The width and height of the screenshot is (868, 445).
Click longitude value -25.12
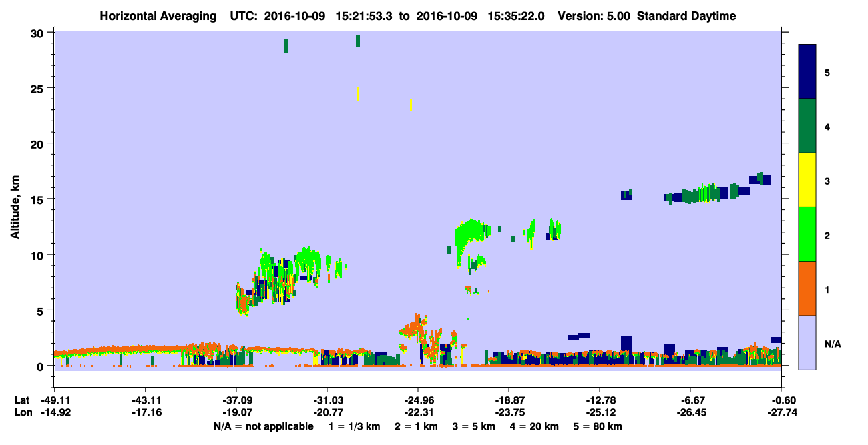599,412
